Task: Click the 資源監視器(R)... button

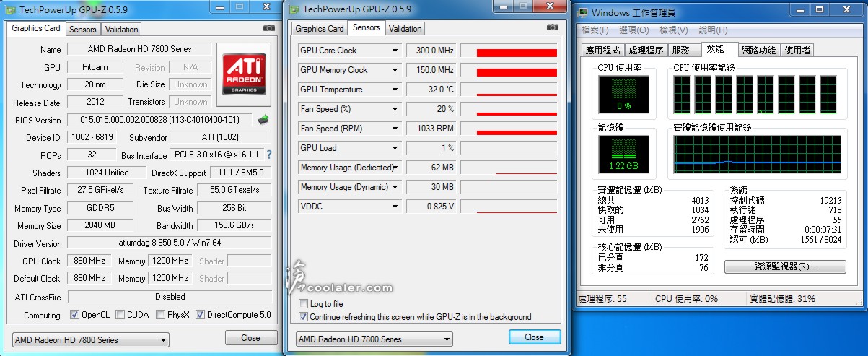Action: (785, 266)
